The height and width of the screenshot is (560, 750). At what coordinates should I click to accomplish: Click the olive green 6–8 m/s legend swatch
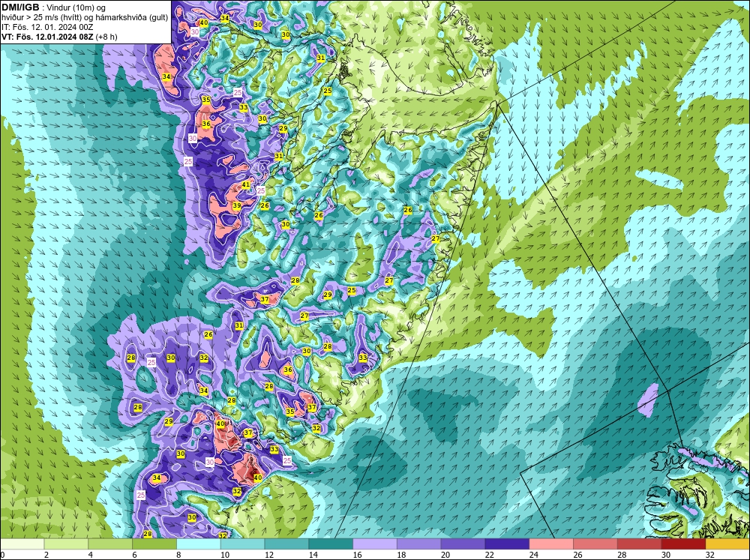coord(154,544)
